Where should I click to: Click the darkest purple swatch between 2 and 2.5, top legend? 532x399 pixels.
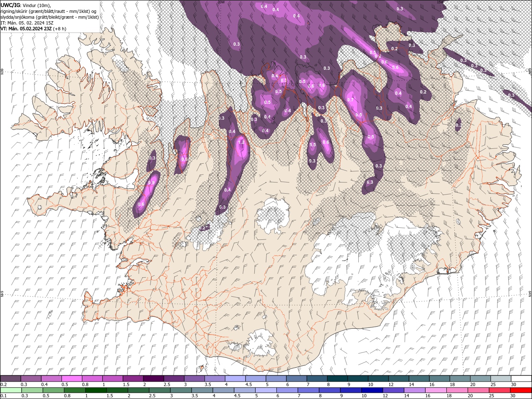click(x=153, y=379)
